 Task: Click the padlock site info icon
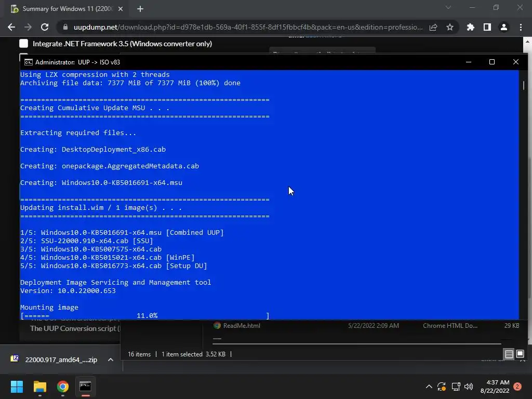click(65, 27)
